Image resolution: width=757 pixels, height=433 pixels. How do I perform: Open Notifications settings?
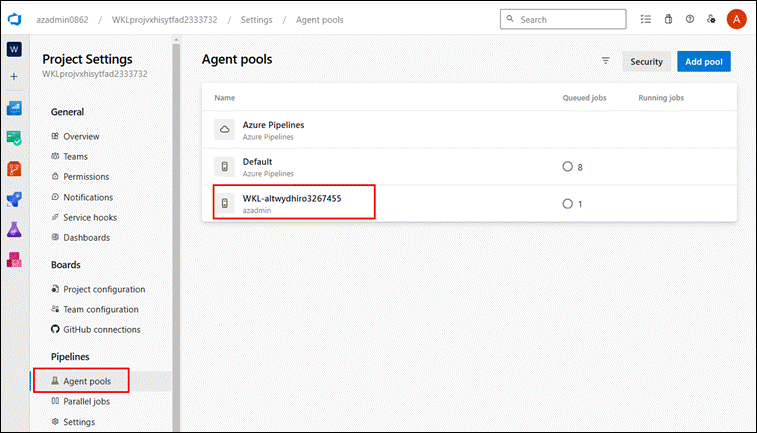tap(82, 197)
